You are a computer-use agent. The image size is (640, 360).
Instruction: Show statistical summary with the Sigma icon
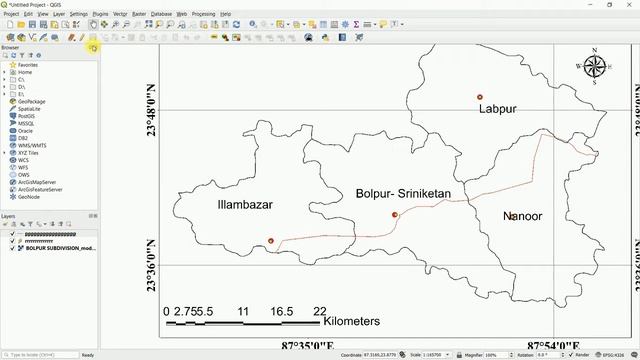(x=356, y=25)
